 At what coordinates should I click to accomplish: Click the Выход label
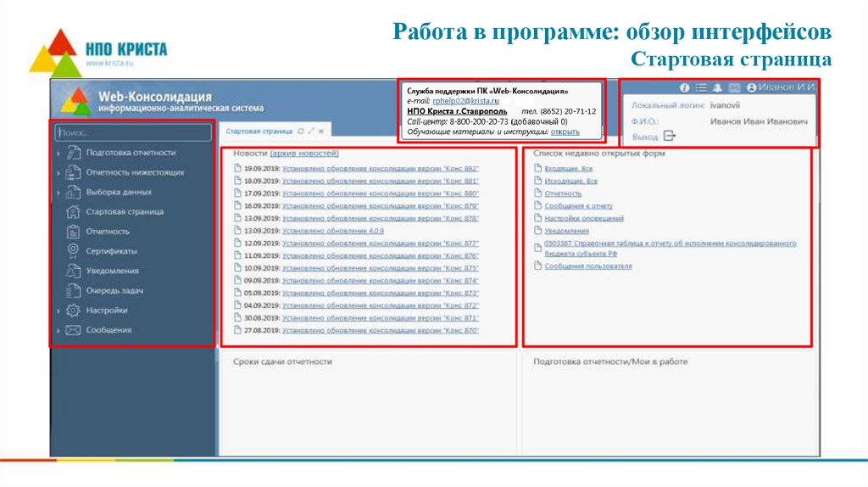645,137
